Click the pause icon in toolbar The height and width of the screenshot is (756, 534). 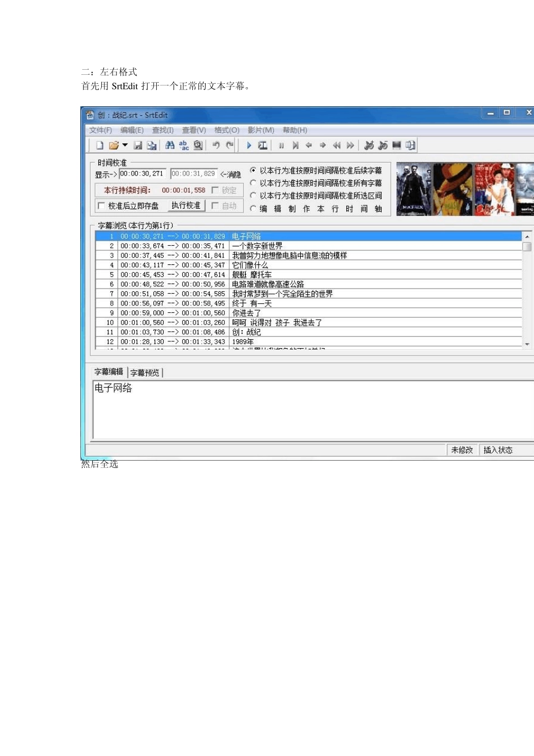[282, 146]
